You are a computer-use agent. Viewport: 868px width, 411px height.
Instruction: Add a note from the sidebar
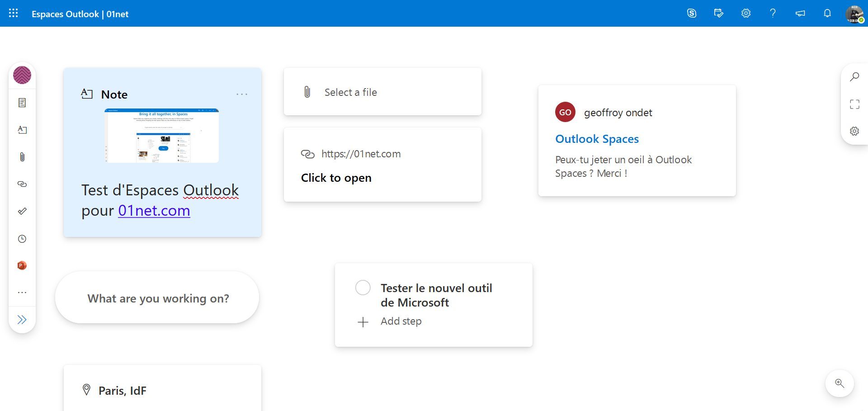(x=22, y=130)
